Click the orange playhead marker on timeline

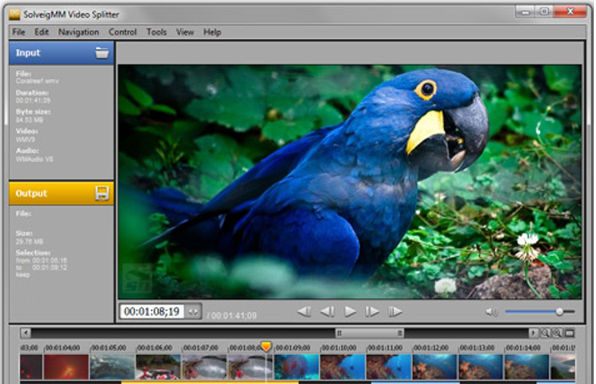tap(266, 346)
